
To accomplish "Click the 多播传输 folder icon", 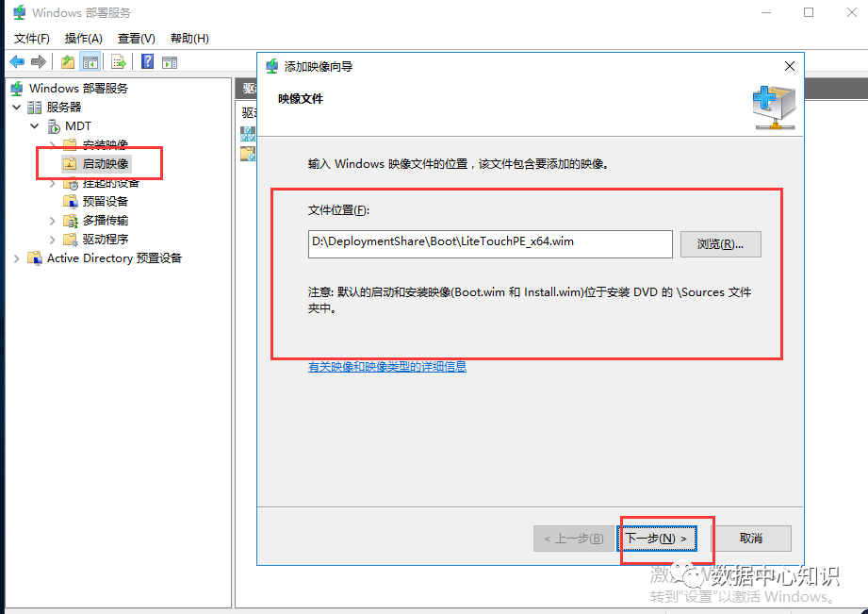I will [71, 221].
